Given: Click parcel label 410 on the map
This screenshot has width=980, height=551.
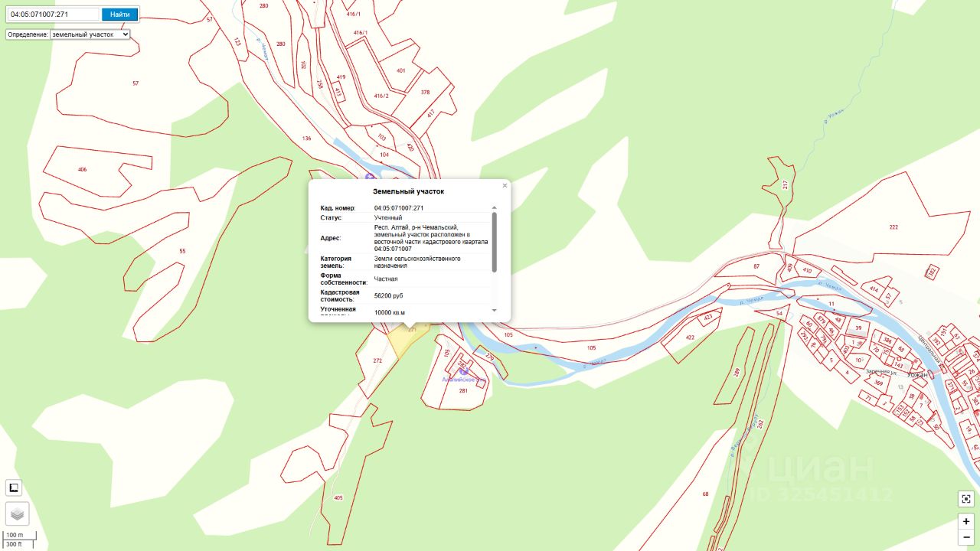Looking at the screenshot, I should click(x=807, y=270).
